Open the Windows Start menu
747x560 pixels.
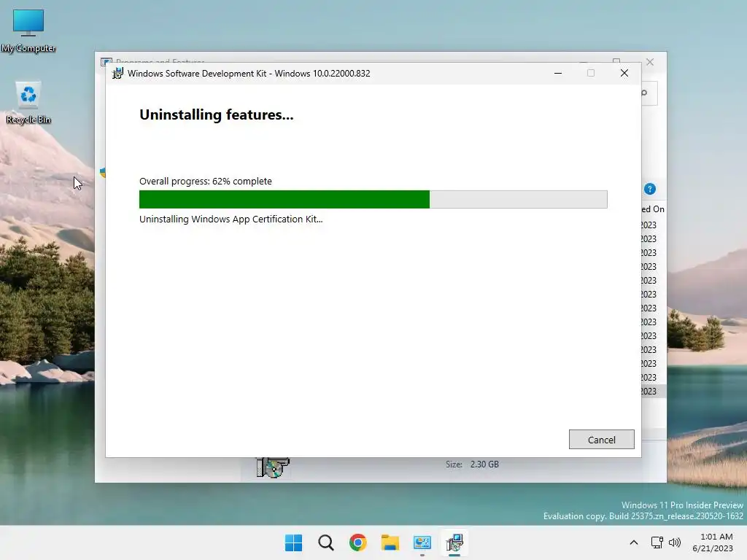pos(293,542)
